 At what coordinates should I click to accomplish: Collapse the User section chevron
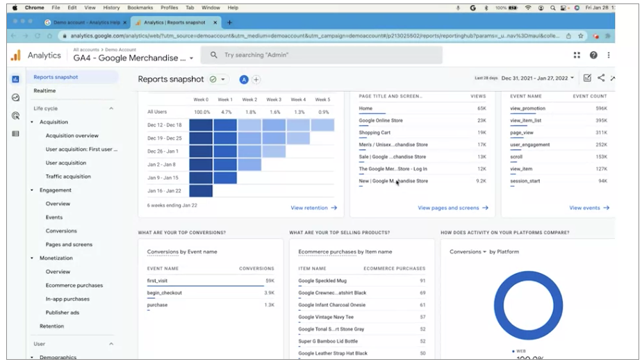pos(111,344)
